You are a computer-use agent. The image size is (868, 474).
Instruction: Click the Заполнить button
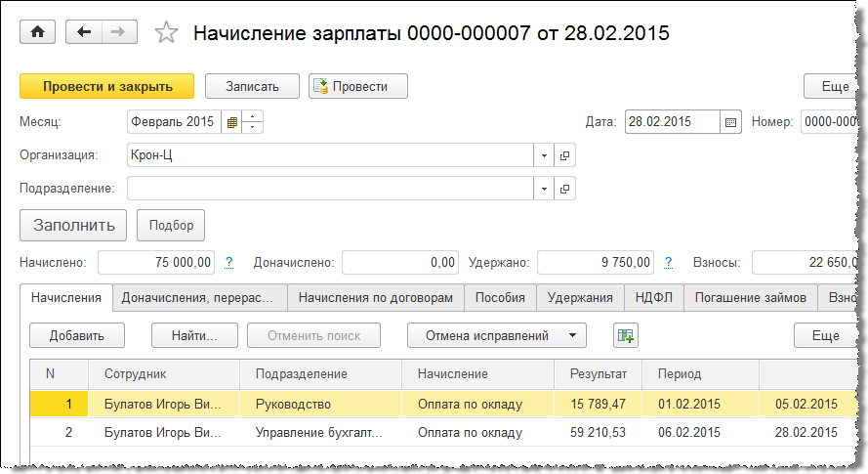(x=73, y=225)
